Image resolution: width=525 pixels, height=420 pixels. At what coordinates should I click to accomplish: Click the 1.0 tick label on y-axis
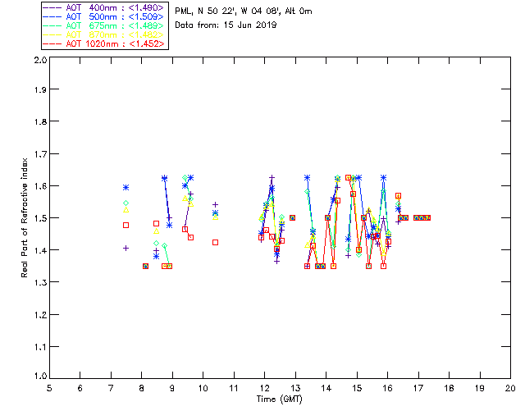[x=39, y=377]
